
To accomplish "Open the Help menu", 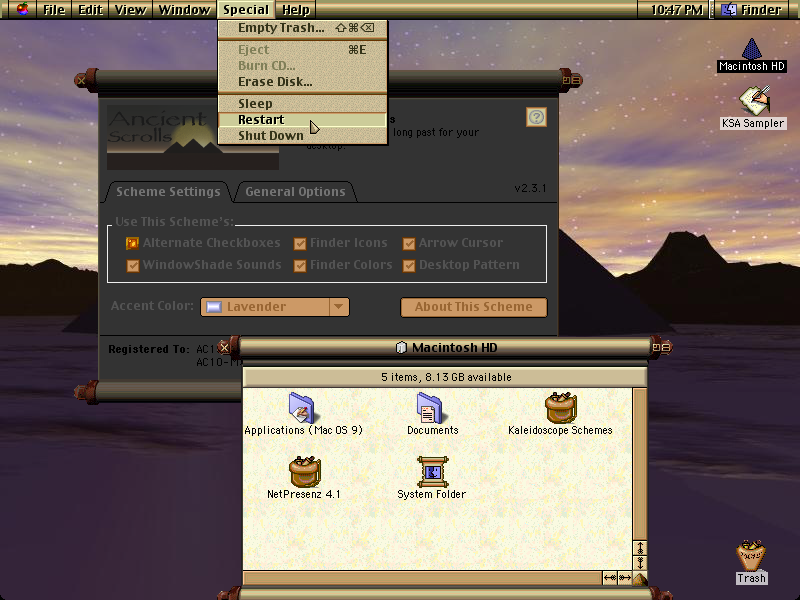I will pyautogui.click(x=296, y=9).
